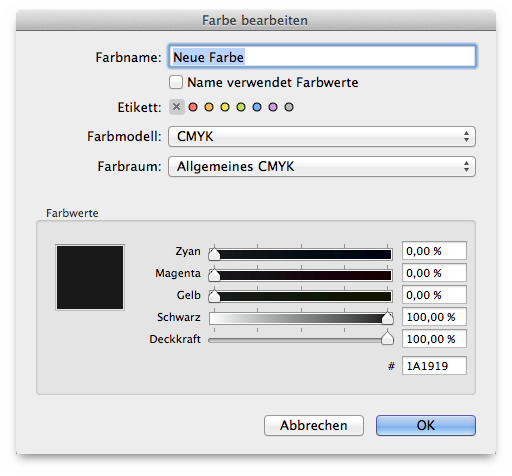The image size is (512, 476).
Task: Select the yellow label dot
Action: [x=225, y=107]
